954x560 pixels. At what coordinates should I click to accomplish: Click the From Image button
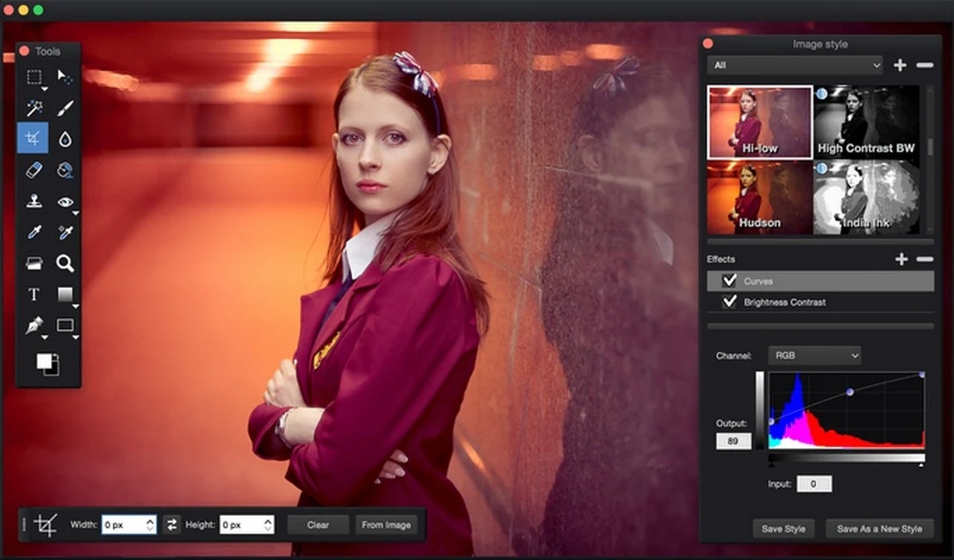[x=386, y=525]
